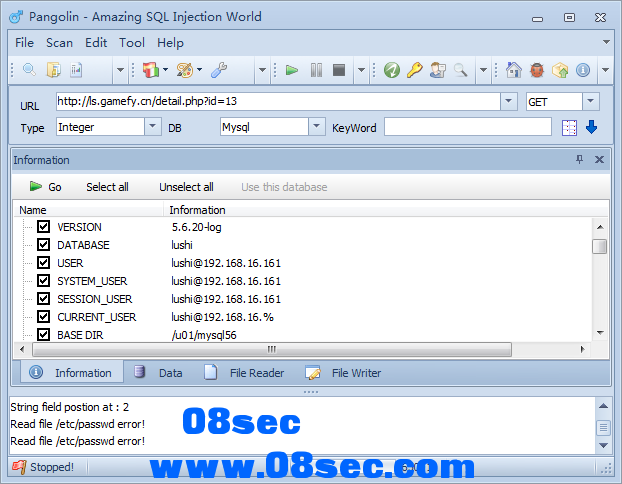The height and width of the screenshot is (484, 622).
Task: Click the blue info toolbar icon
Action: pyautogui.click(x=583, y=70)
